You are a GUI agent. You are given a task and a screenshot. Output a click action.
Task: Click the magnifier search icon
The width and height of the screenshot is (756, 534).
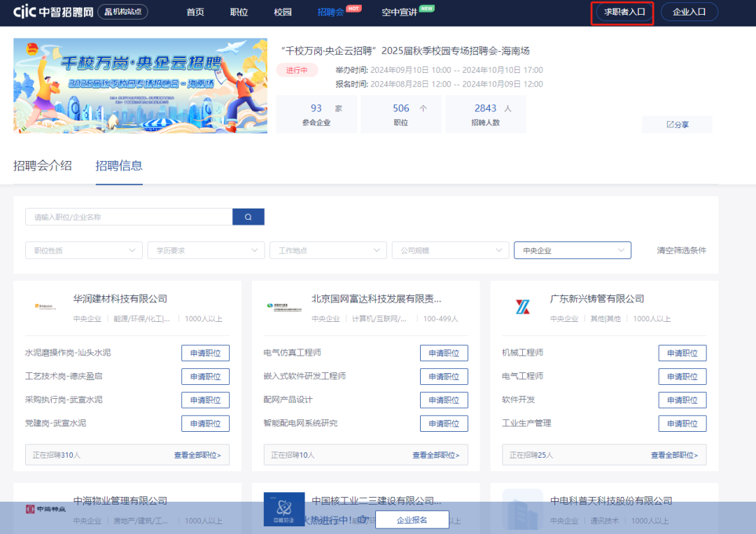[248, 216]
